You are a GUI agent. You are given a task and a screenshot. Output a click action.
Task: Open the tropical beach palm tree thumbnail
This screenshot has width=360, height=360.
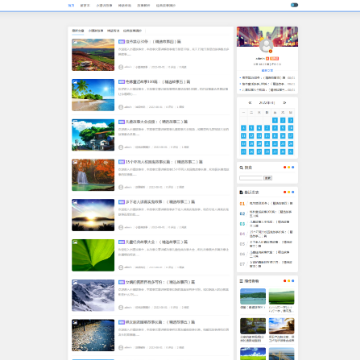point(93,95)
